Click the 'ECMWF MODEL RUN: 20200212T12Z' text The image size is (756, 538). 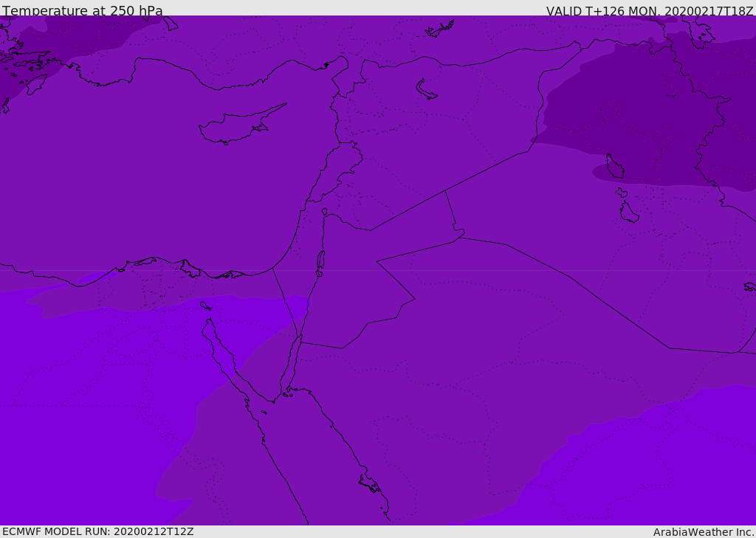(98, 532)
